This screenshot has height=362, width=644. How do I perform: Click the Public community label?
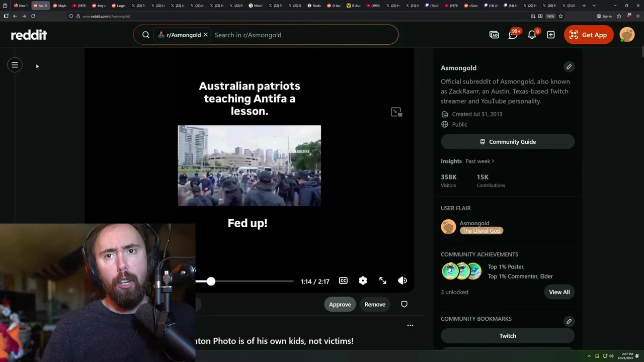[x=459, y=124]
